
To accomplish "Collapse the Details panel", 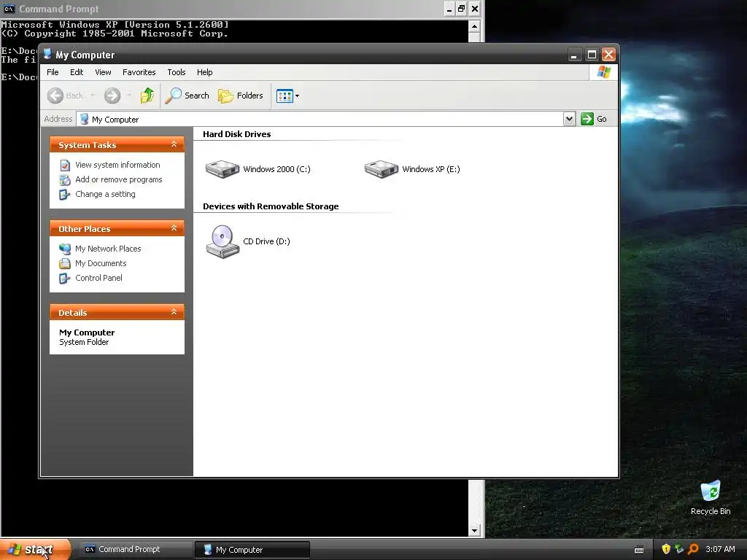I will [174, 312].
